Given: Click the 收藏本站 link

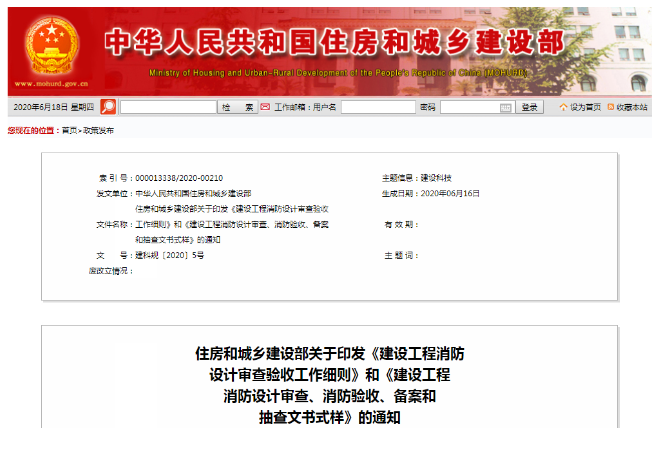Looking at the screenshot, I should [x=631, y=107].
